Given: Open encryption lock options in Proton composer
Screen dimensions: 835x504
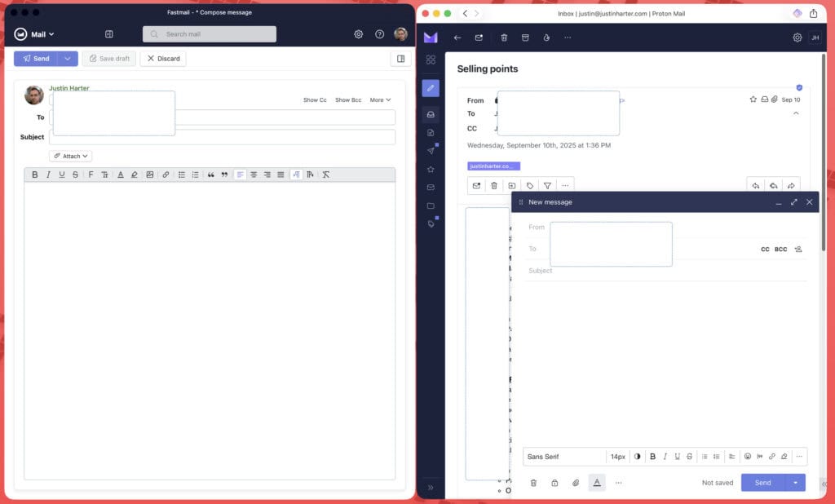Looking at the screenshot, I should 554,483.
